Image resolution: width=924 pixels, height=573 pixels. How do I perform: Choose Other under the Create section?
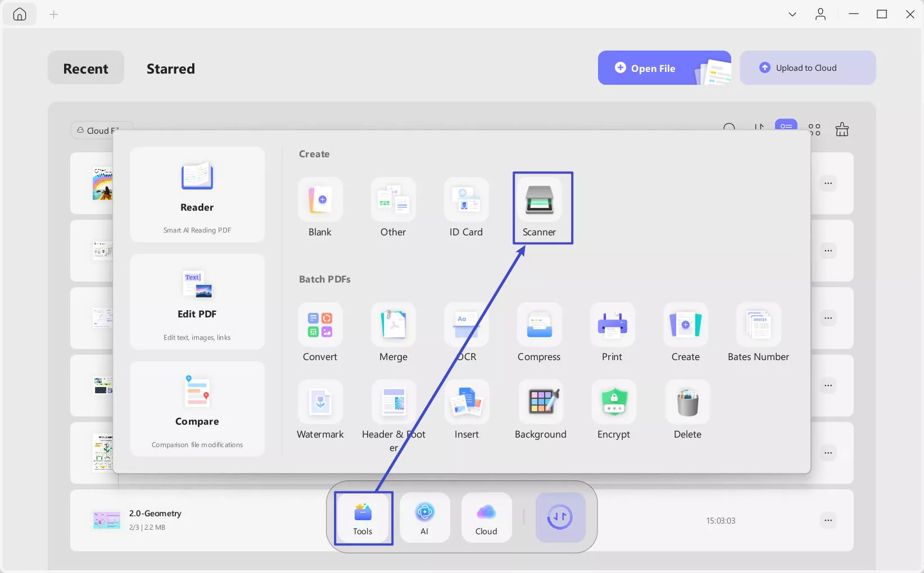(393, 207)
